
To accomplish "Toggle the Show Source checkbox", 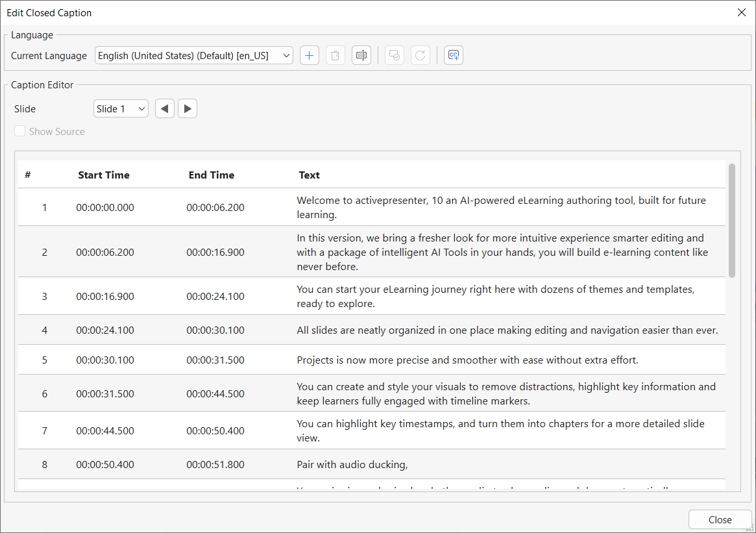I will pyautogui.click(x=20, y=132).
